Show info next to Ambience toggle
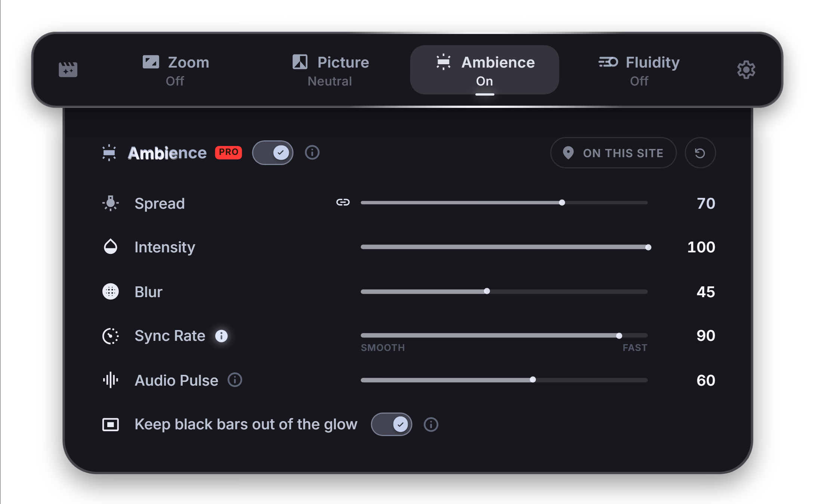 (312, 152)
